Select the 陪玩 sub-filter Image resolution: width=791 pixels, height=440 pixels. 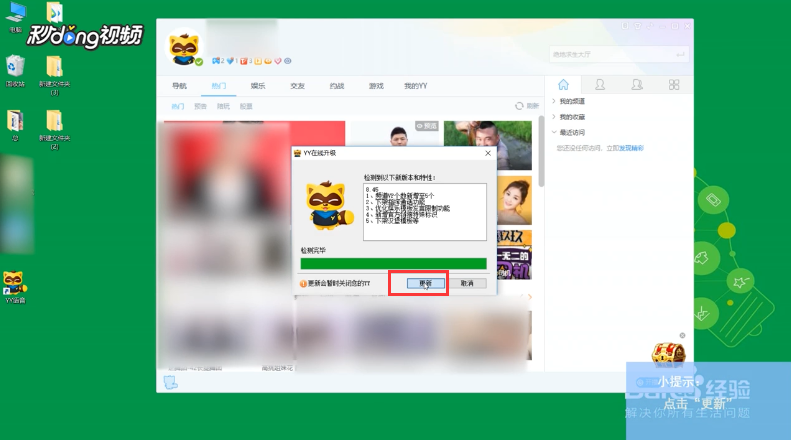point(223,106)
